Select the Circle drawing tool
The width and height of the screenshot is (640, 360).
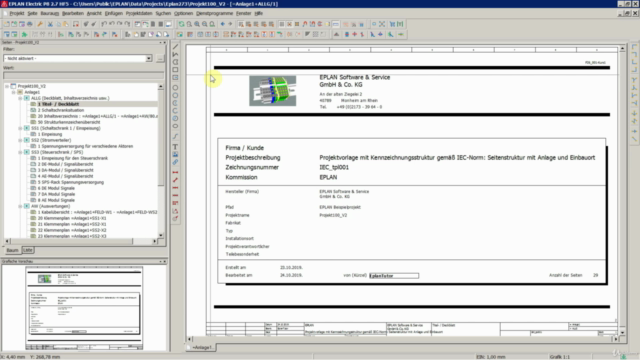176,88
